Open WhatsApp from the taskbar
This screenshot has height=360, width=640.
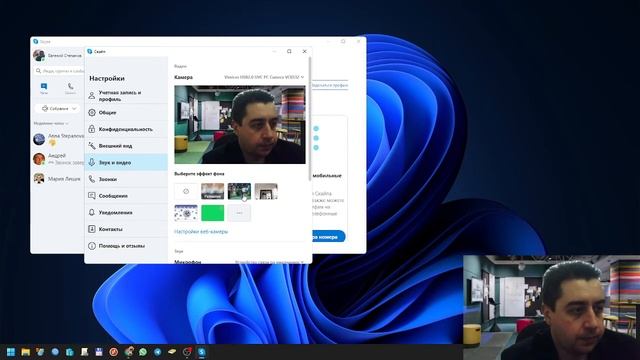tap(143, 352)
